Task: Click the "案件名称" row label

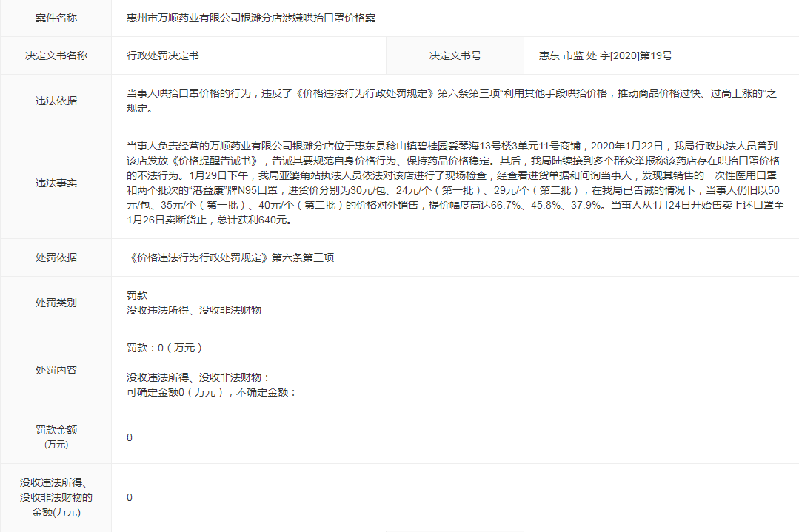Action: click(56, 18)
